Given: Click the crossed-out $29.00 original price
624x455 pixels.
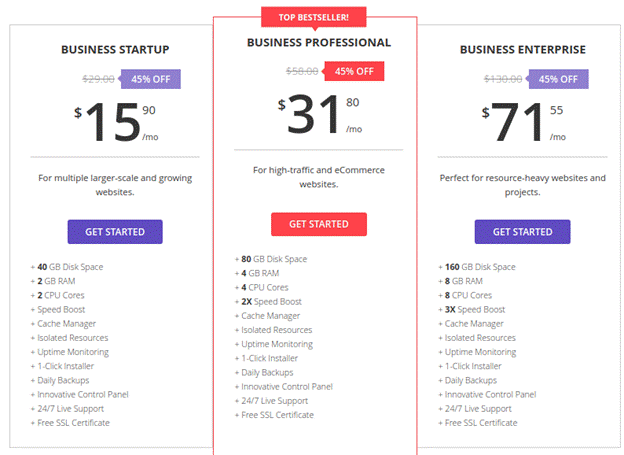Looking at the screenshot, I should pyautogui.click(x=99, y=79).
